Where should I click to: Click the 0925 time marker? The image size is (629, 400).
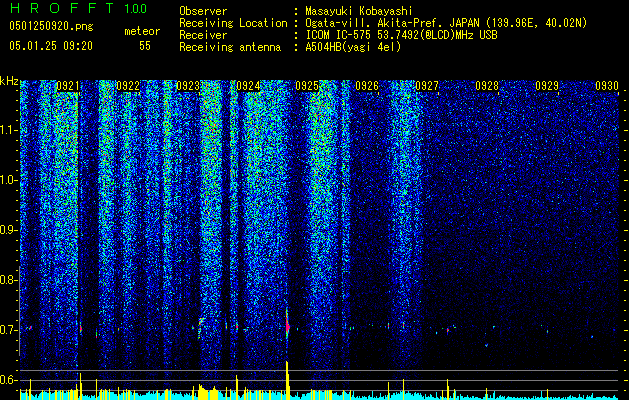click(307, 86)
